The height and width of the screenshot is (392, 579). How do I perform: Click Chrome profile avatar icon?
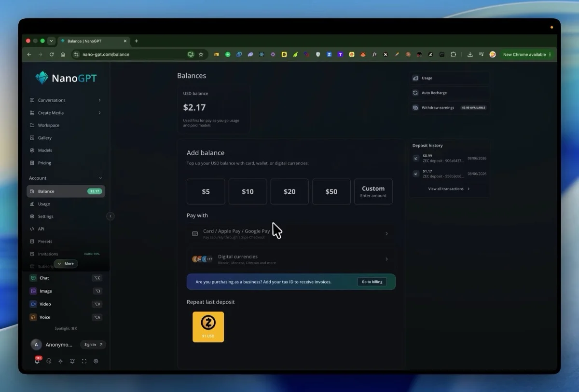(x=493, y=54)
